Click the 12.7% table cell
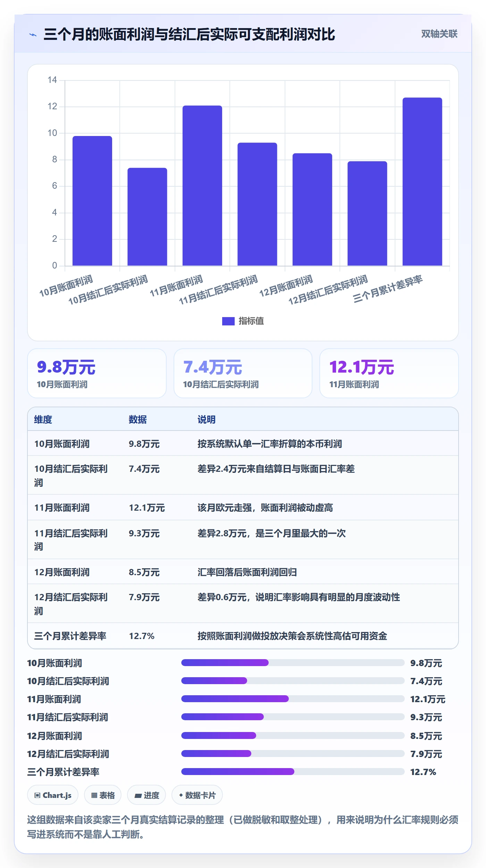Viewport: 486px width, 868px height. click(142, 636)
